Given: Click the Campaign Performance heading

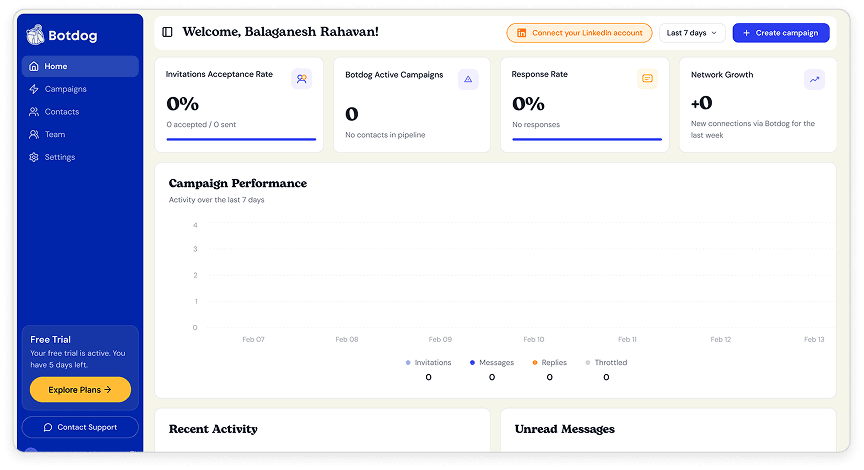Looking at the screenshot, I should (x=238, y=183).
